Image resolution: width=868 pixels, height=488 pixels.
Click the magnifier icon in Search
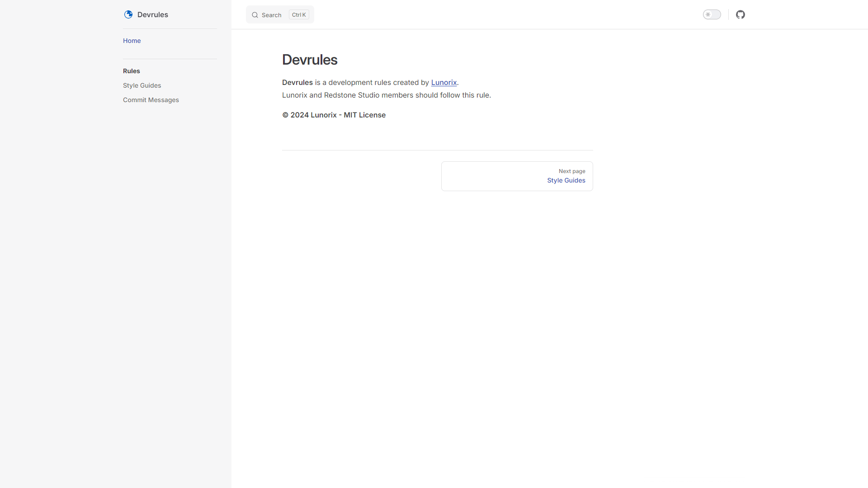coord(255,15)
